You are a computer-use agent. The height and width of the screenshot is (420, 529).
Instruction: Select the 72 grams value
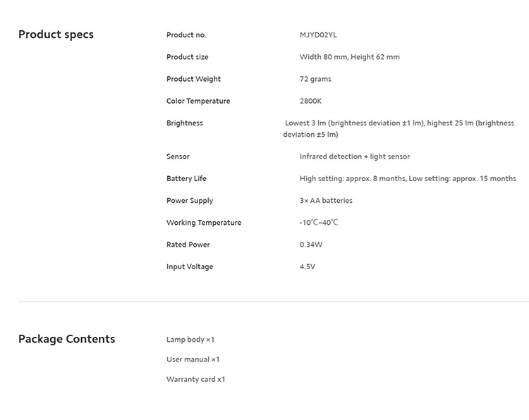(x=315, y=79)
